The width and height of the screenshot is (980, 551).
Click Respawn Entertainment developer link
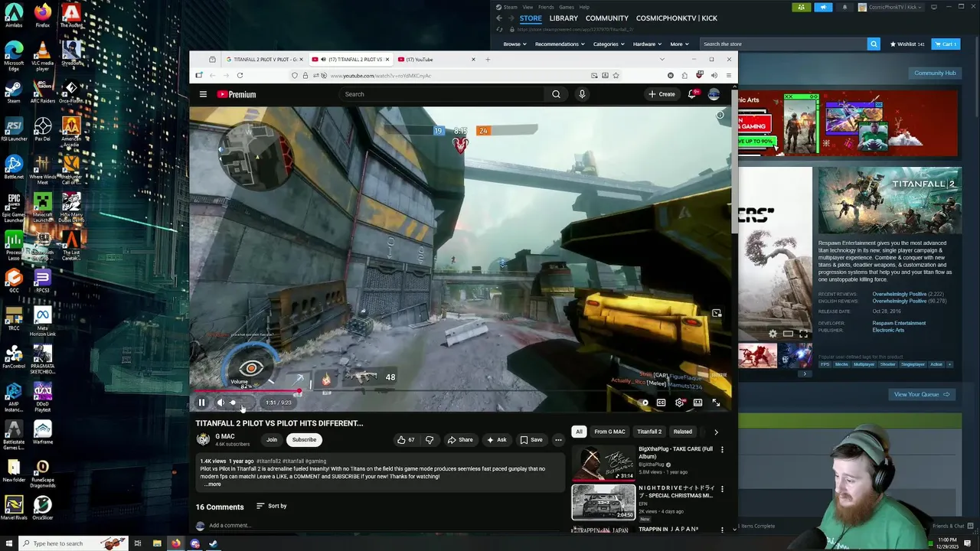coord(899,323)
